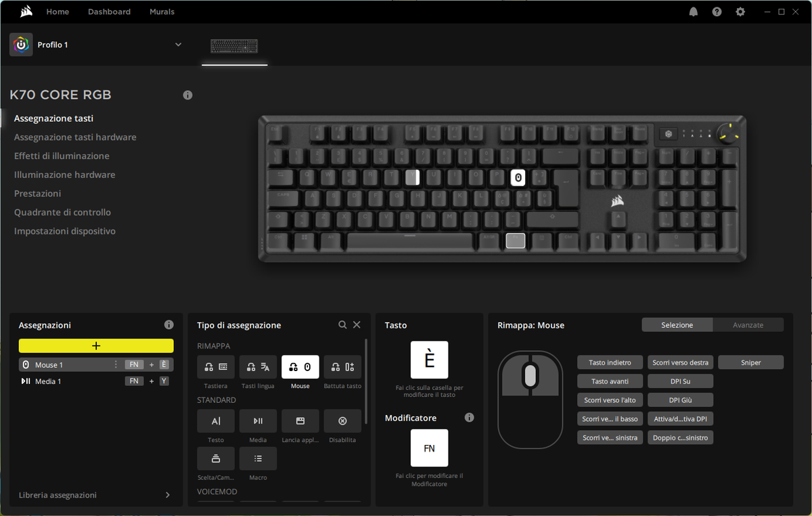Open Assegnazione tasti hardware section
This screenshot has height=516, width=812.
point(75,137)
